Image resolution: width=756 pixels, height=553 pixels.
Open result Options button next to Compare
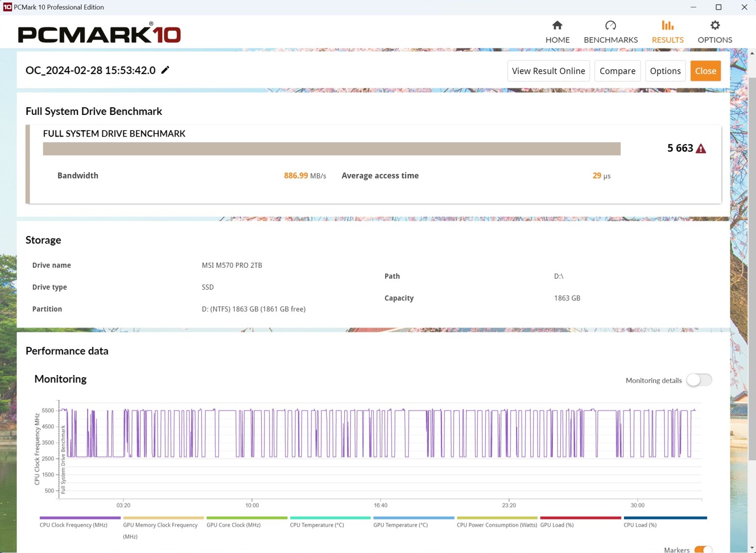pyautogui.click(x=665, y=71)
